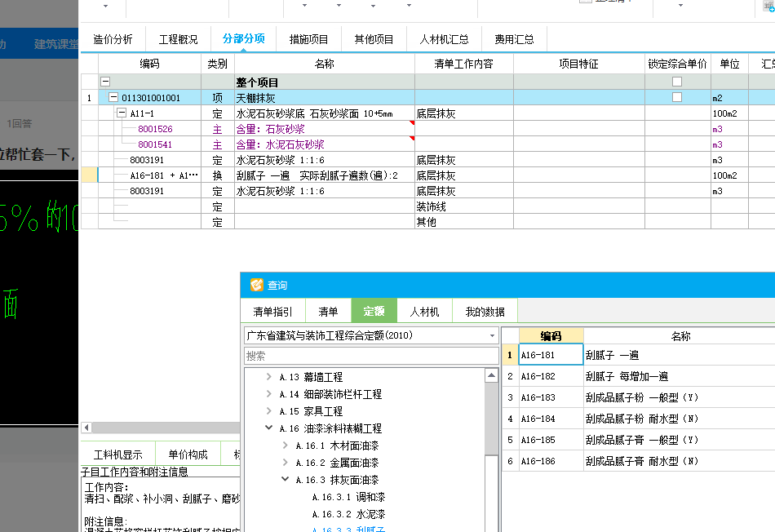Expand the A.13 幕墙工程 node

pyautogui.click(x=268, y=377)
